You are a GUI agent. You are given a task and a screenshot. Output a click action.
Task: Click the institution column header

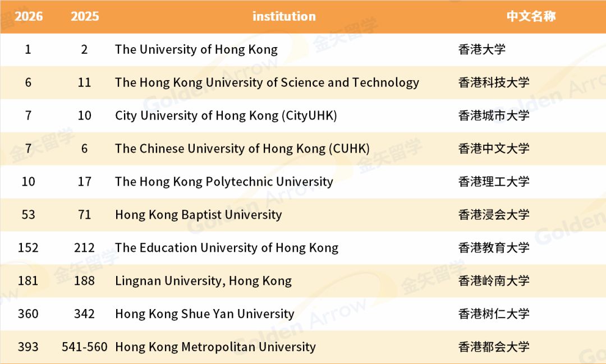coord(284,16)
